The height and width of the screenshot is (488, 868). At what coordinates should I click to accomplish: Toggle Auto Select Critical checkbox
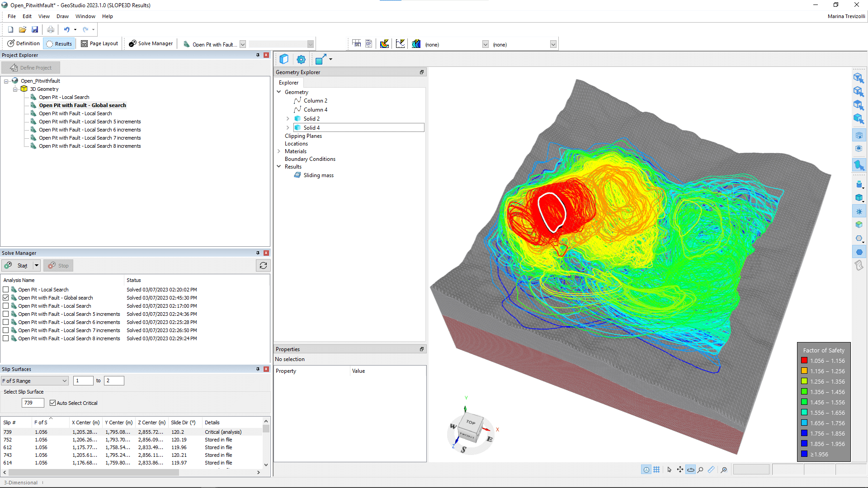[52, 403]
